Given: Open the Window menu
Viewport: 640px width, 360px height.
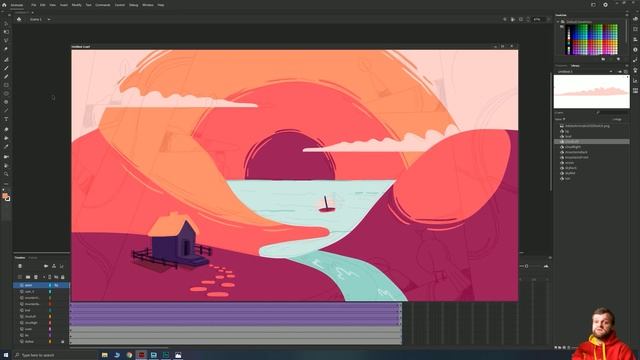Looking at the screenshot, I should click(148, 5).
